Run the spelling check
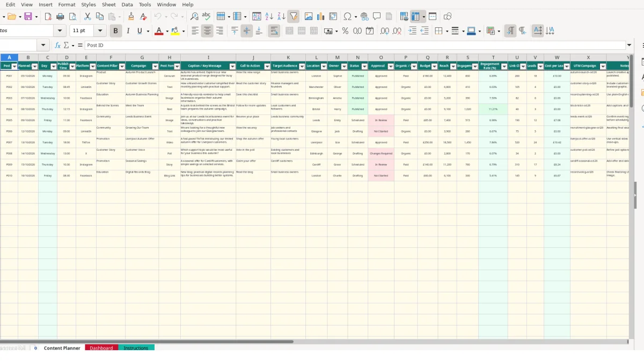The image size is (644, 362). (207, 17)
